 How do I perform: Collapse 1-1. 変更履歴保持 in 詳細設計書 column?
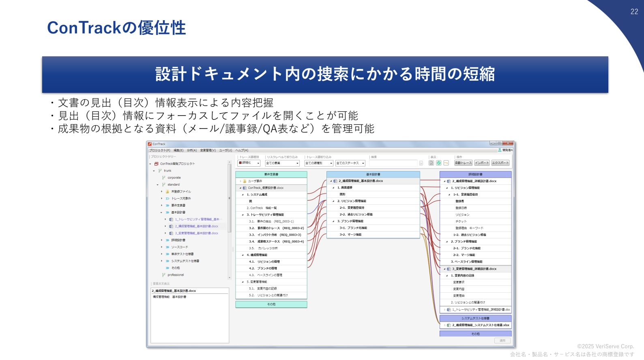pyautogui.click(x=449, y=195)
